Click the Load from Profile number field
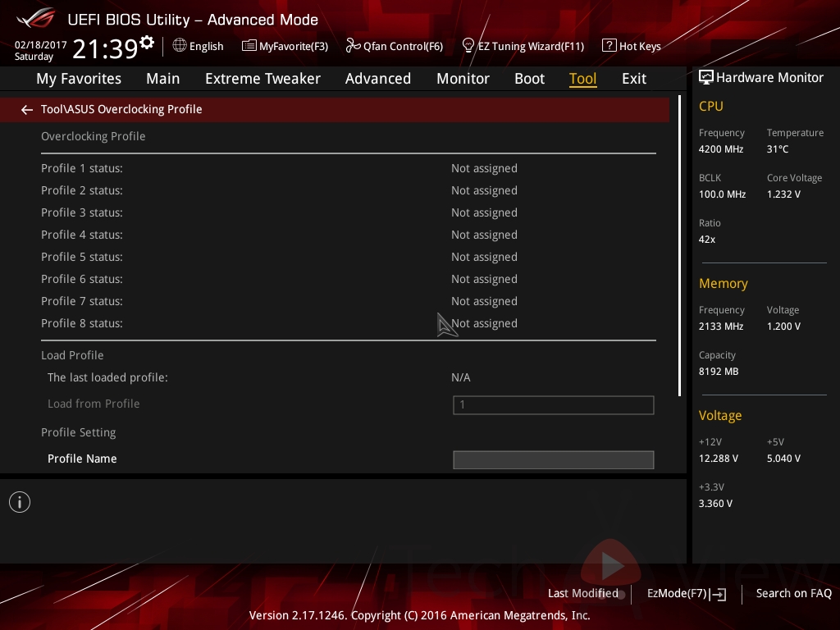Screen dimensions: 840x630 [x=554, y=405]
